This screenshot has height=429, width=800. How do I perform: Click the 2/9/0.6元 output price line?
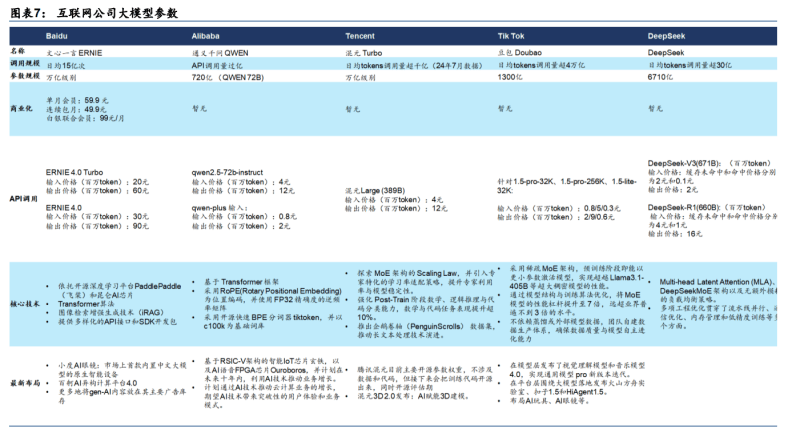coord(556,217)
